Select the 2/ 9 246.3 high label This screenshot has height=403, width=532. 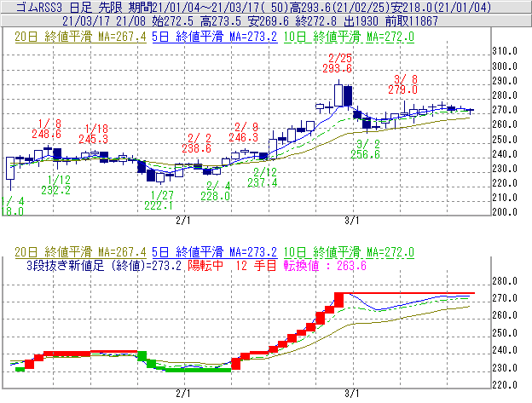coord(243,132)
